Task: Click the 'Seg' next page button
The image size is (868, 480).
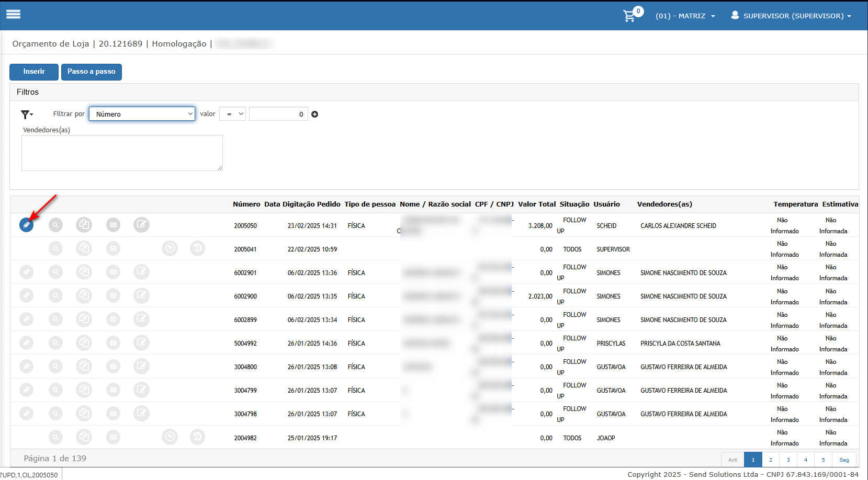Action: (x=844, y=460)
